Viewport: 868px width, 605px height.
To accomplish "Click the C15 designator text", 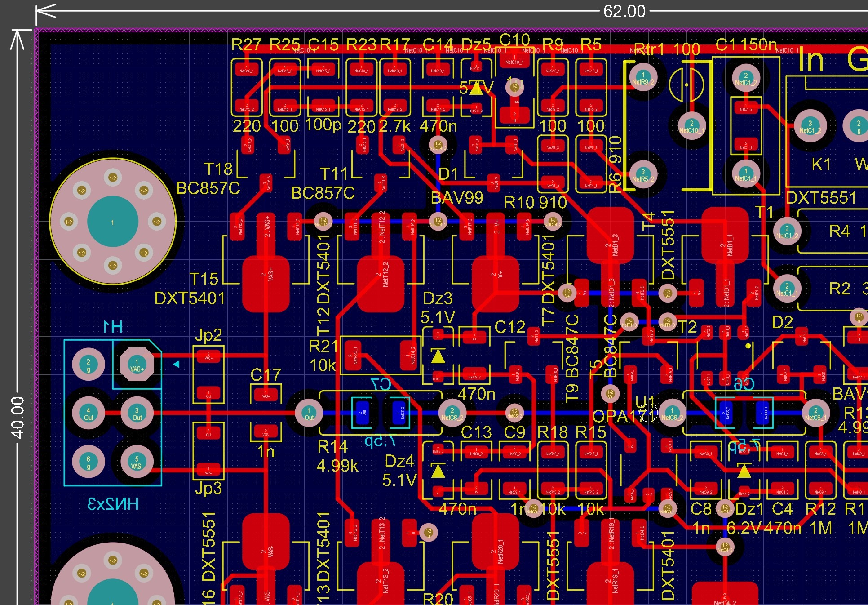I will tap(323, 45).
